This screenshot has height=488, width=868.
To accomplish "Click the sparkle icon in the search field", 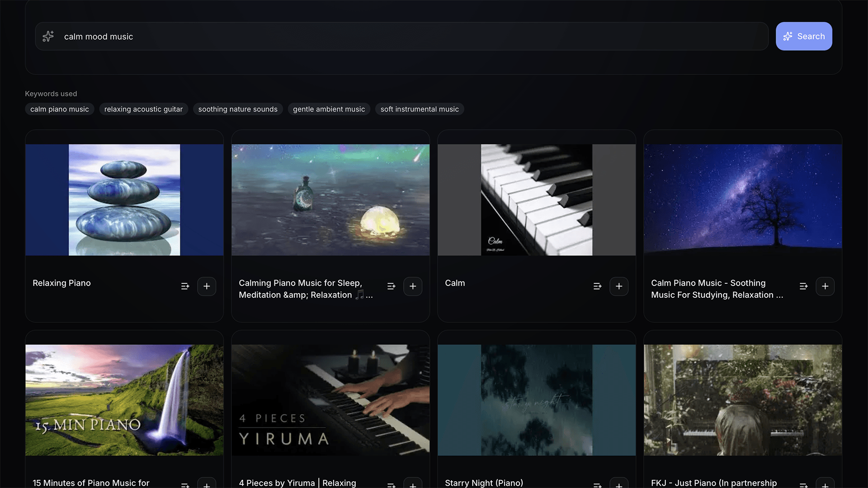I will [48, 36].
